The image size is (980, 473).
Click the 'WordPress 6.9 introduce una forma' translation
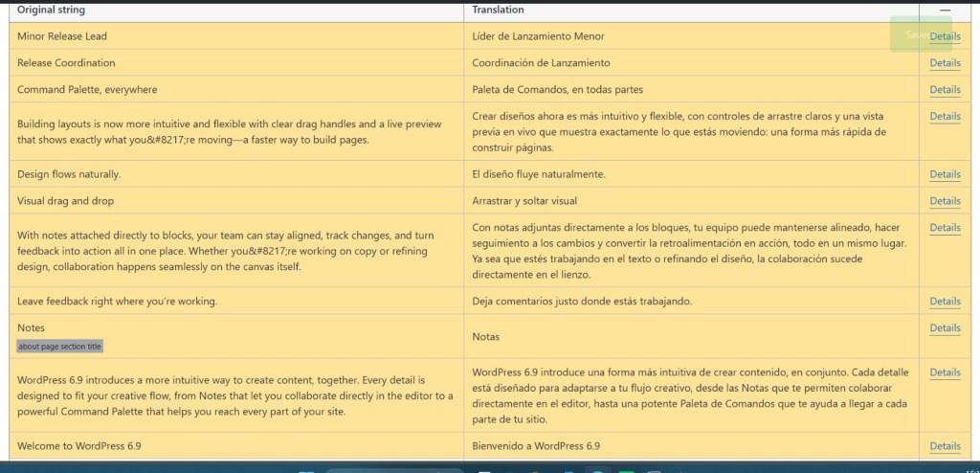coord(691,396)
